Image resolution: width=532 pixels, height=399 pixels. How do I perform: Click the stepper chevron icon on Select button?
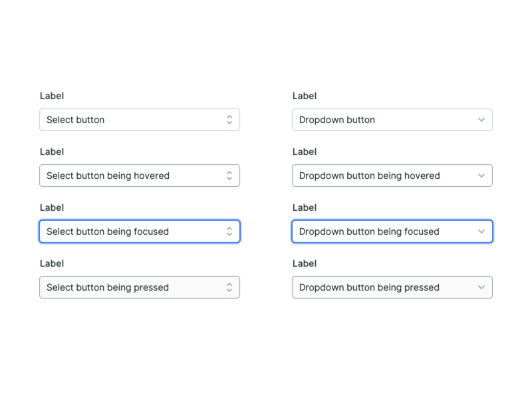coord(231,120)
